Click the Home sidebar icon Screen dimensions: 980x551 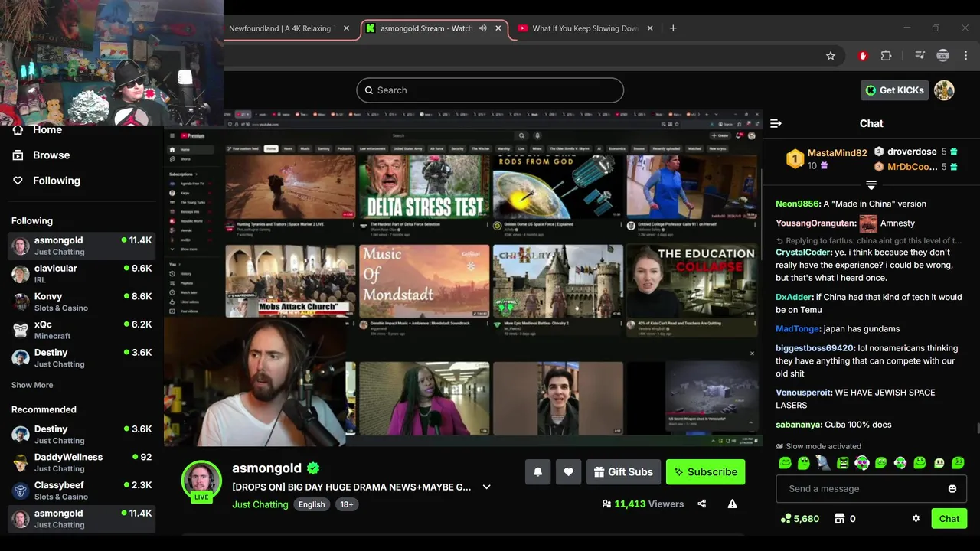pos(18,130)
